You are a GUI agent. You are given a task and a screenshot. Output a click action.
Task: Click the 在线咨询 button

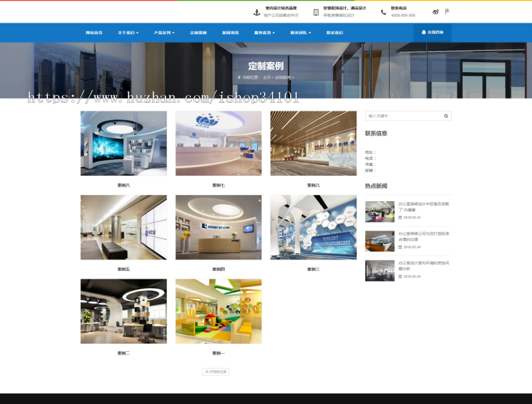tap(432, 33)
